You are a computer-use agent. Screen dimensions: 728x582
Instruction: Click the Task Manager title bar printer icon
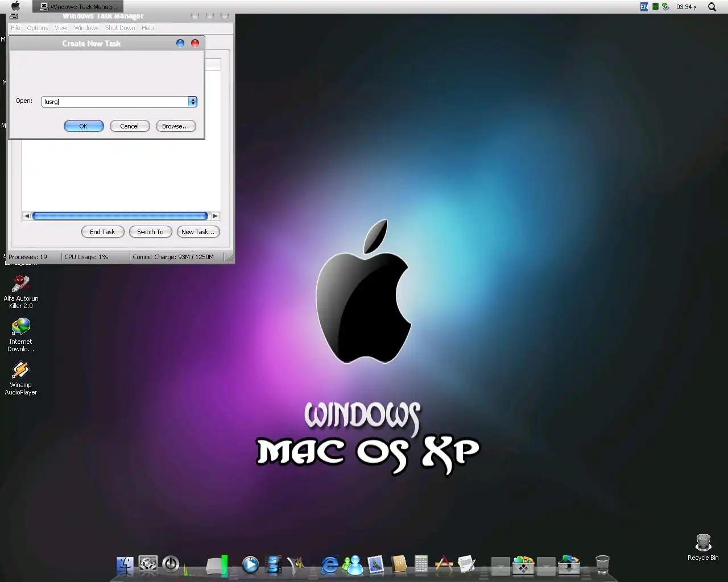click(14, 16)
